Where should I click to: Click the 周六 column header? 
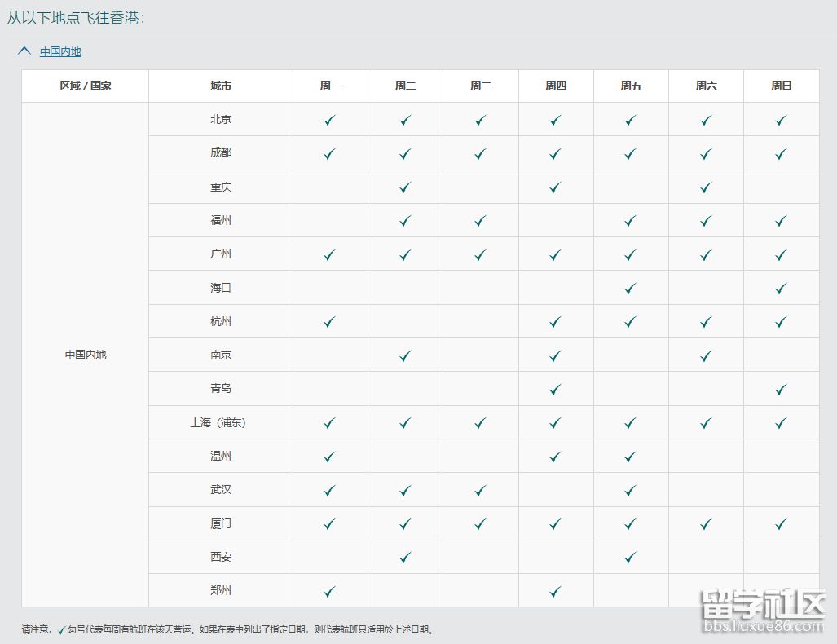707,86
